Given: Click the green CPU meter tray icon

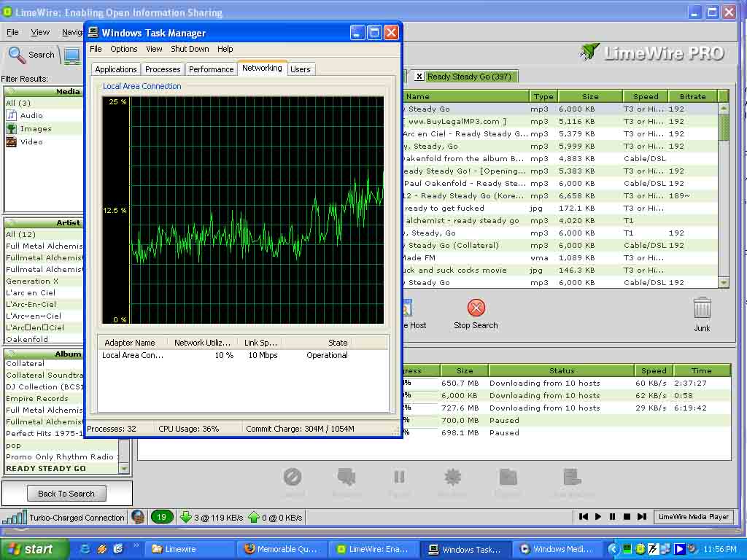Looking at the screenshot, I should 627,549.
